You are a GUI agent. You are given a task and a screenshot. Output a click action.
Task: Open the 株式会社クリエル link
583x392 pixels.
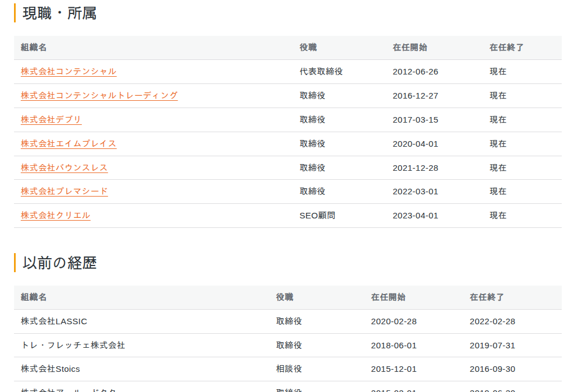[55, 216]
